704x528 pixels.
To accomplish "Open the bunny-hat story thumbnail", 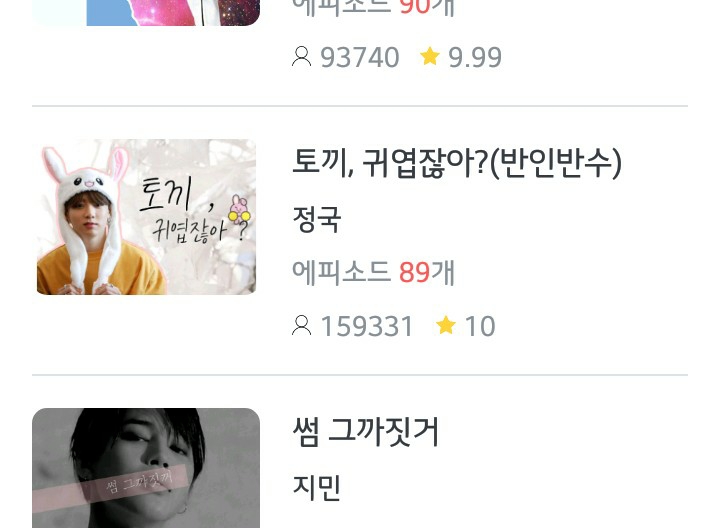I will pos(146,217).
